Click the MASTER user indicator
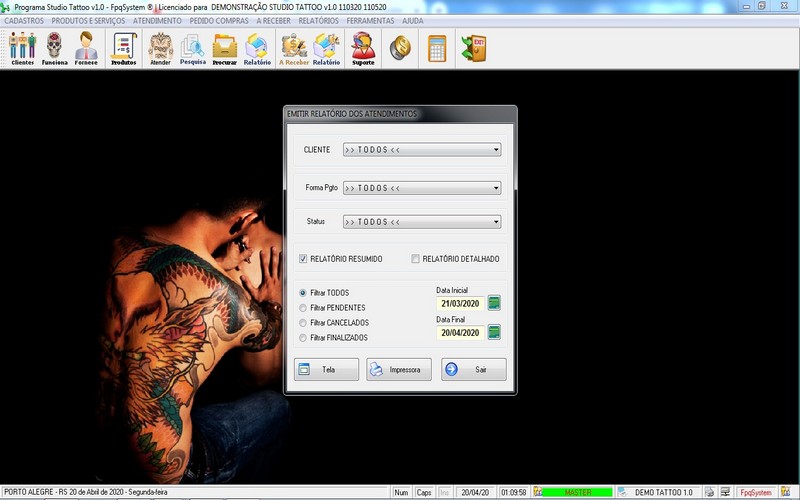Viewport: 800px width, 500px height. tap(578, 492)
